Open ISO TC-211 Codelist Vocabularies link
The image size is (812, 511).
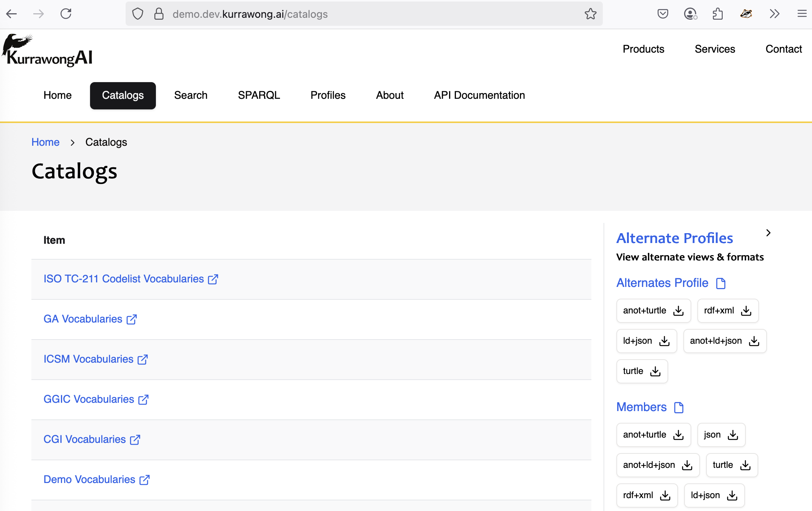123,279
